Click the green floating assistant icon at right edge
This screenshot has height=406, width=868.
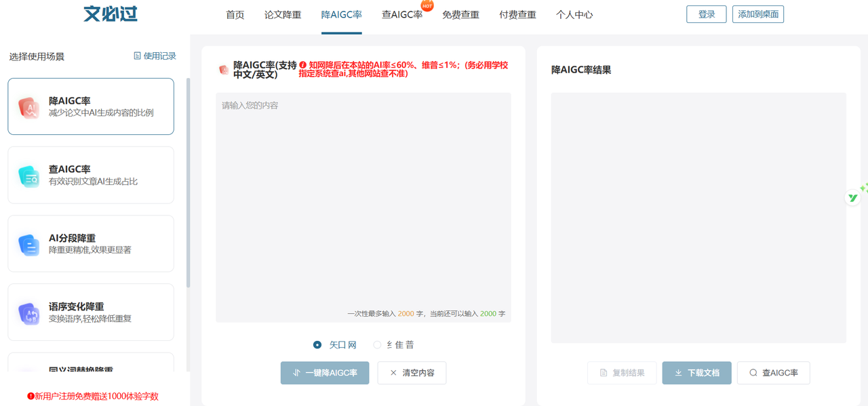(x=853, y=197)
